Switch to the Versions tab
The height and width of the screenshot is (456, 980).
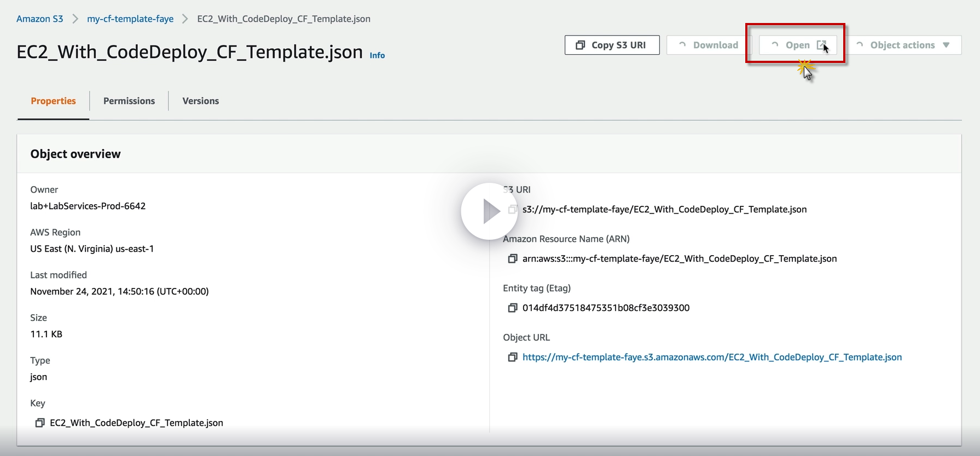[x=201, y=101]
